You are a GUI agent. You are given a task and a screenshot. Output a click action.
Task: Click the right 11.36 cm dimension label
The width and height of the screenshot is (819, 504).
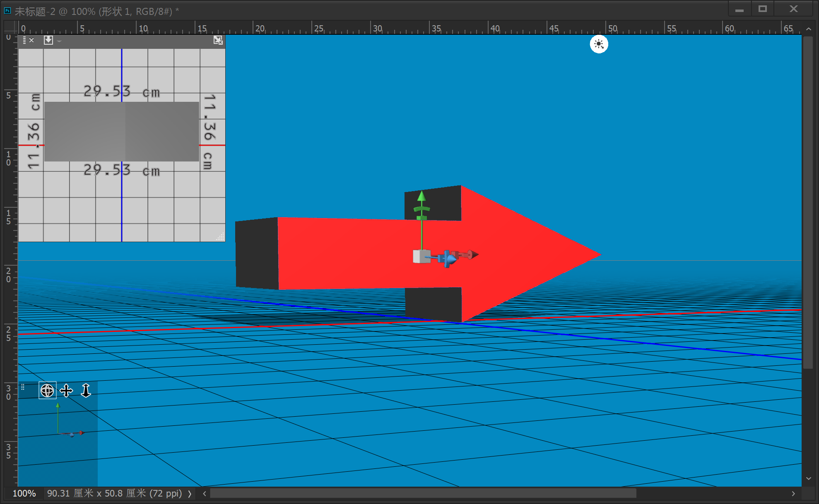pos(210,132)
